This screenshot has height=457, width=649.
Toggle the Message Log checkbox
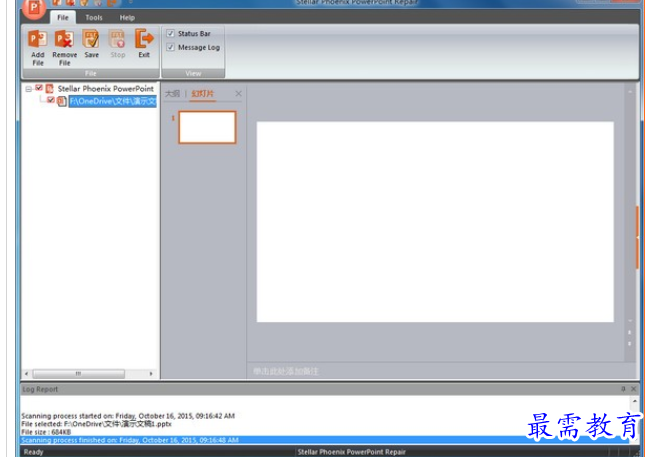(171, 47)
